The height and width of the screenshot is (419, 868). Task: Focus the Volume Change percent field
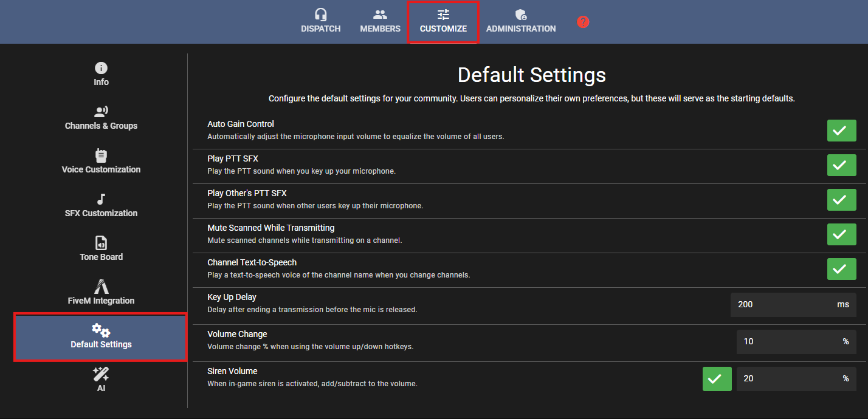coord(787,342)
